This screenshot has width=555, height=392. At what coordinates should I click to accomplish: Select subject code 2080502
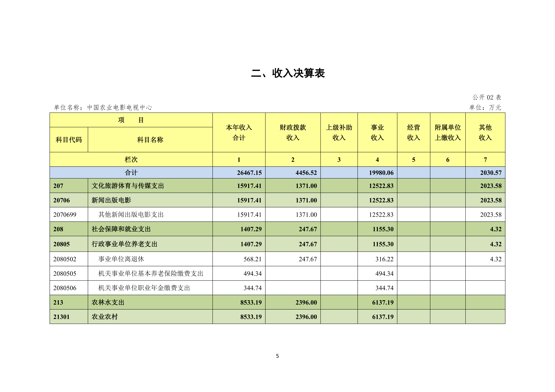pos(65,259)
